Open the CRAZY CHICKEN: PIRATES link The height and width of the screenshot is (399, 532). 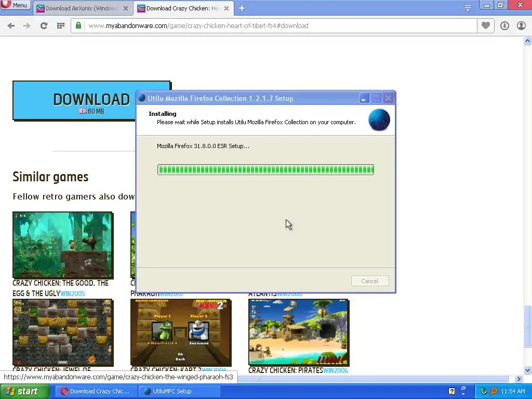[286, 370]
